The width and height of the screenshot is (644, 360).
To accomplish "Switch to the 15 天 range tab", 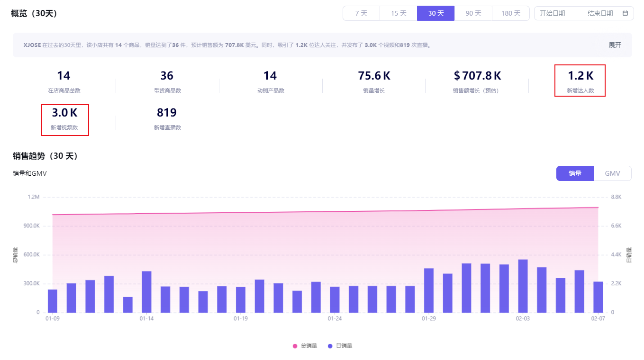I will pos(399,13).
